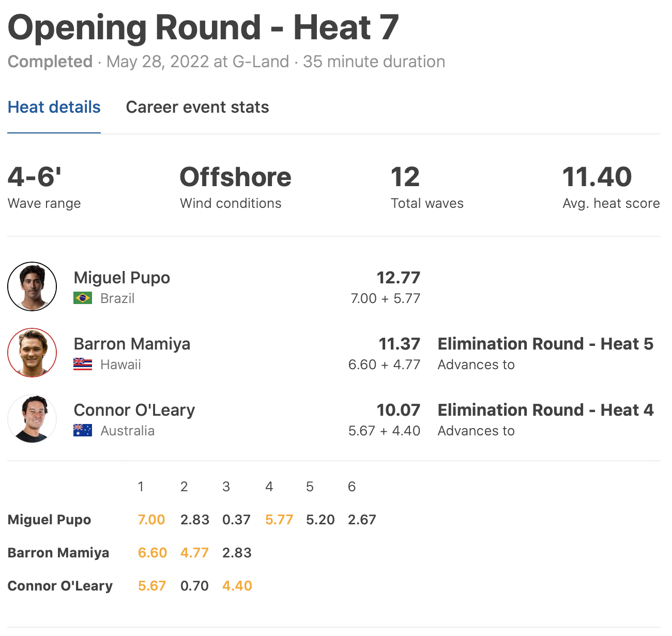Click Barron Mamiya's 6.60 wave score
Viewport: 672px width, 636px height.
click(152, 553)
